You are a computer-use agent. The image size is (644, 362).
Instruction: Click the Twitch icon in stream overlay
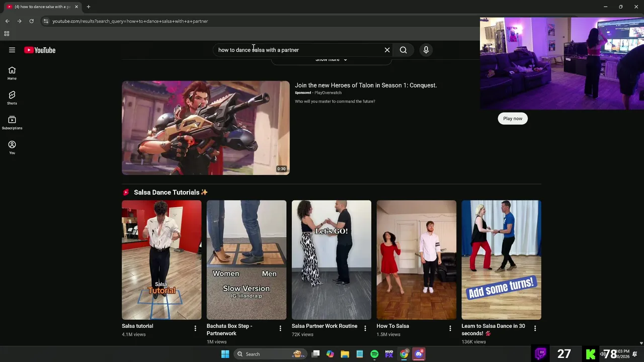541,353
